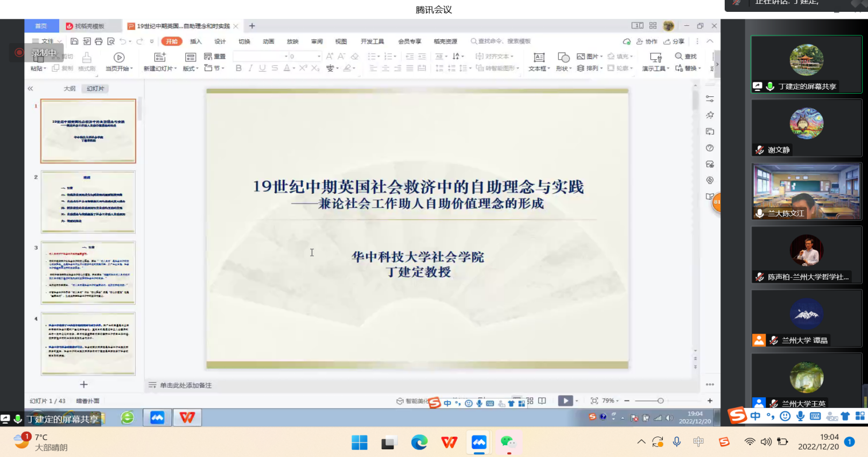Click the Windows Start button on taskbar
Screen dimensions: 868x457
tap(359, 442)
